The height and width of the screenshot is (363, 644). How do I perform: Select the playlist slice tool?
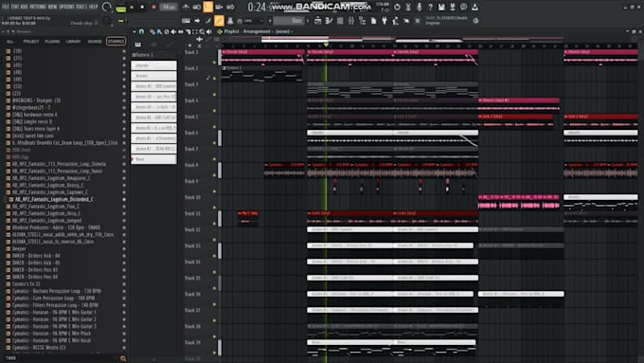click(188, 31)
